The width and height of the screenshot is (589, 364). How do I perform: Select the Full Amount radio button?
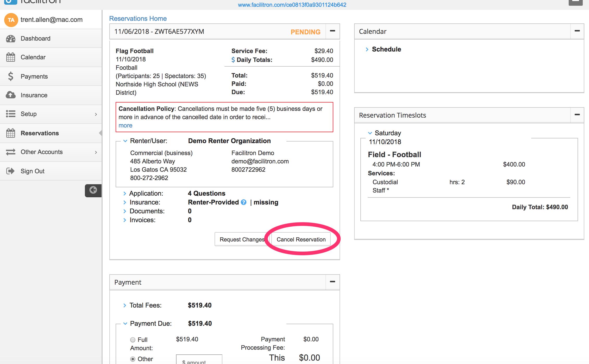pyautogui.click(x=133, y=340)
